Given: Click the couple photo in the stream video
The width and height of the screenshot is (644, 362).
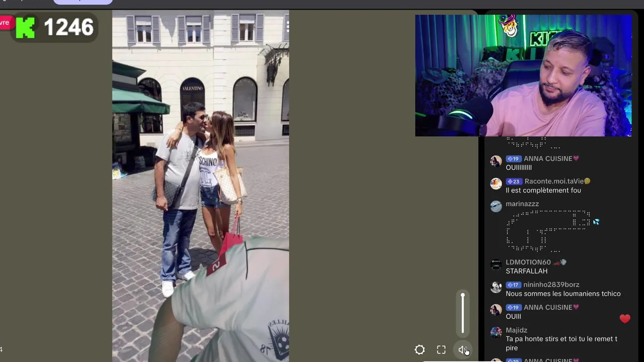Looking at the screenshot, I should (201, 186).
